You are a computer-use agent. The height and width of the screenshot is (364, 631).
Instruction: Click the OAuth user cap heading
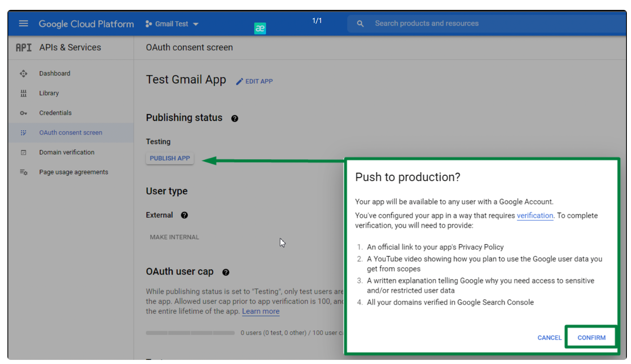(180, 272)
